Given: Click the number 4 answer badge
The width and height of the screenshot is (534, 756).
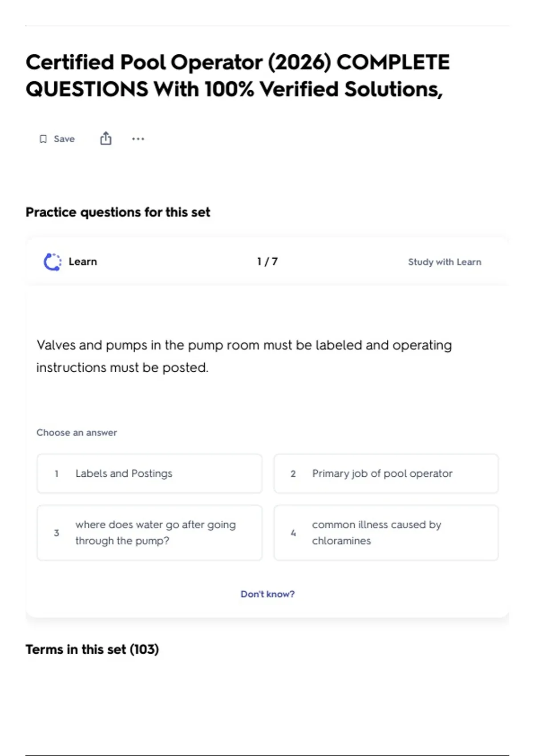Looking at the screenshot, I should coord(293,533).
